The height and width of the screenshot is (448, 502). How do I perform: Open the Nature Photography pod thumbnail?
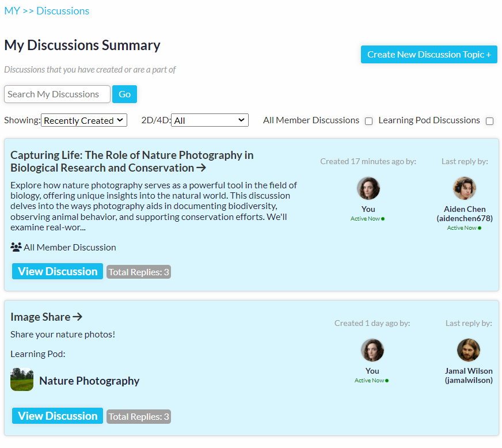coord(22,379)
